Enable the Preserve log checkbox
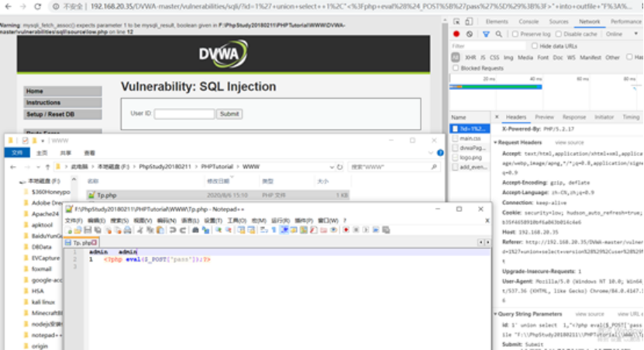 click(515, 34)
